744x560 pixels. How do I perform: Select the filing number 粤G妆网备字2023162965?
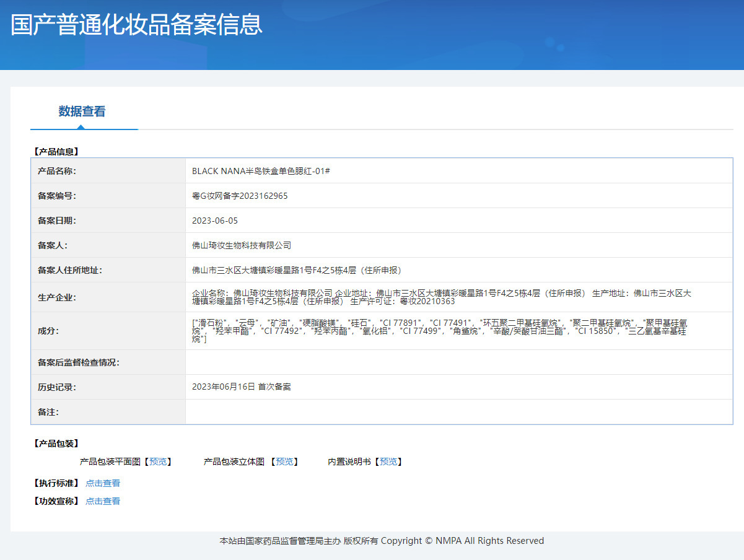[240, 196]
